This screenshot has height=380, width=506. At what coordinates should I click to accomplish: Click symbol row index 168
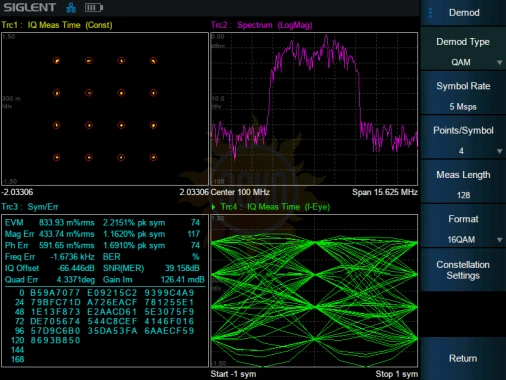(x=17, y=359)
